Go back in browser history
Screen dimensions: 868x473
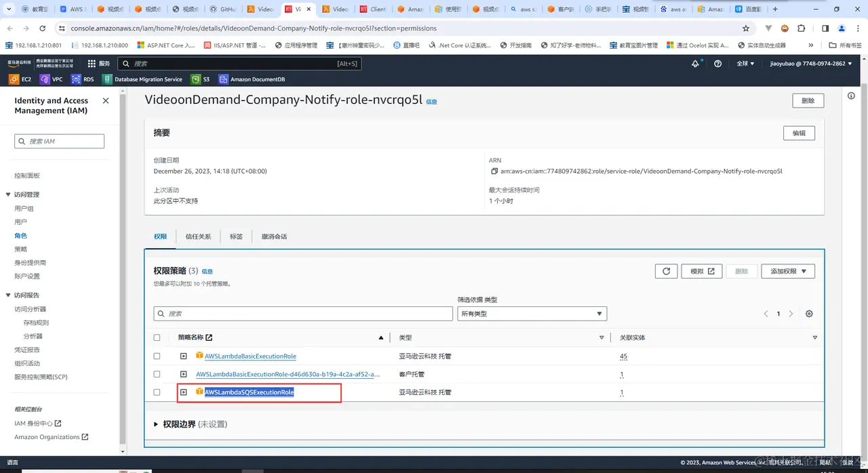9,28
